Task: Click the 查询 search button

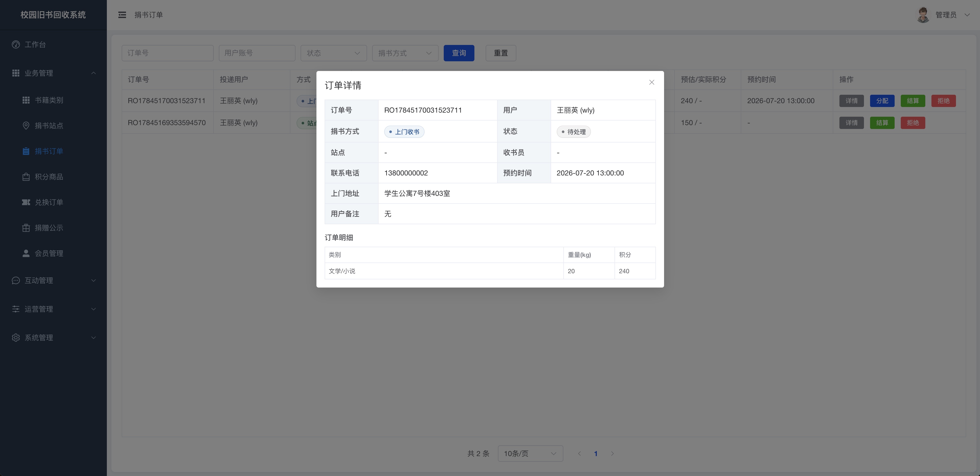Action: click(459, 53)
